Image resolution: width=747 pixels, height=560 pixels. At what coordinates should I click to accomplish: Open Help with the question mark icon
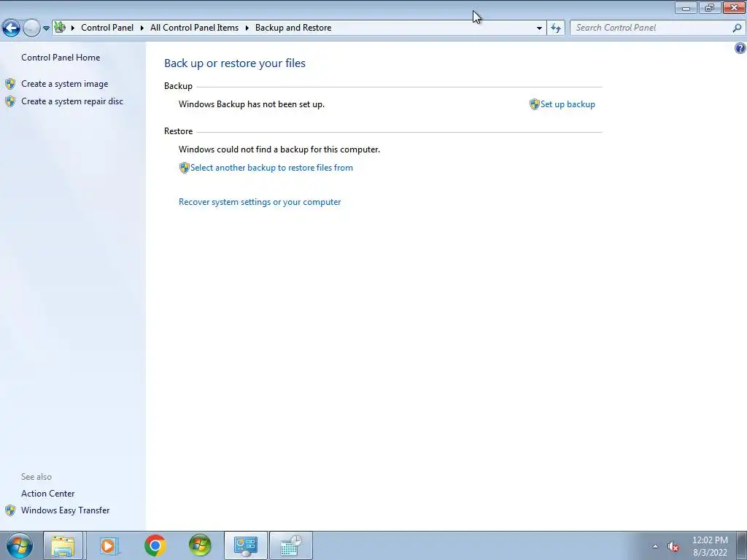pyautogui.click(x=740, y=48)
